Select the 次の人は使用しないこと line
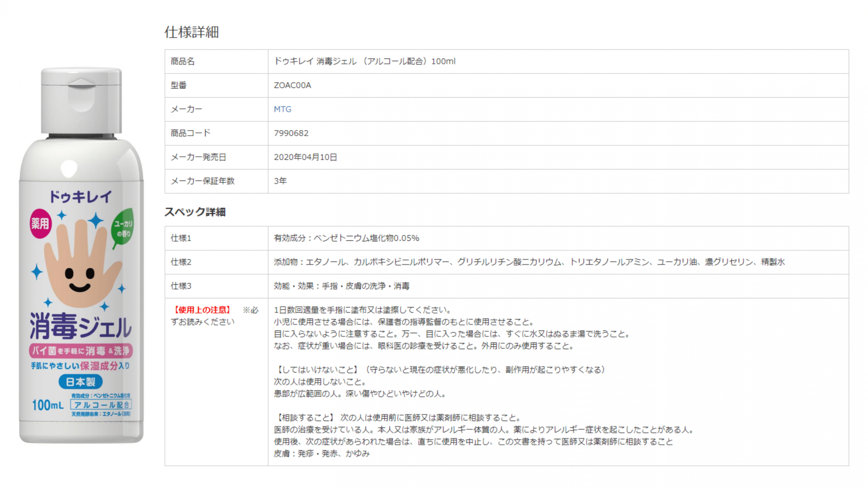 [x=321, y=382]
